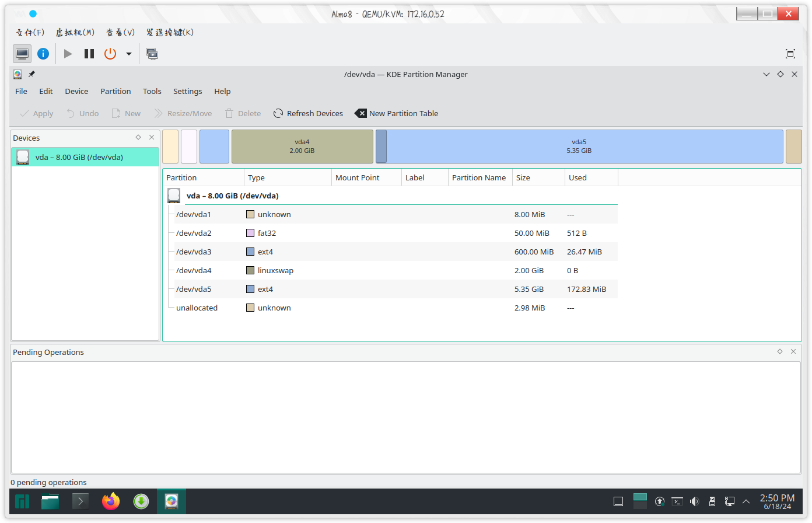Open the Partition menu

(116, 91)
